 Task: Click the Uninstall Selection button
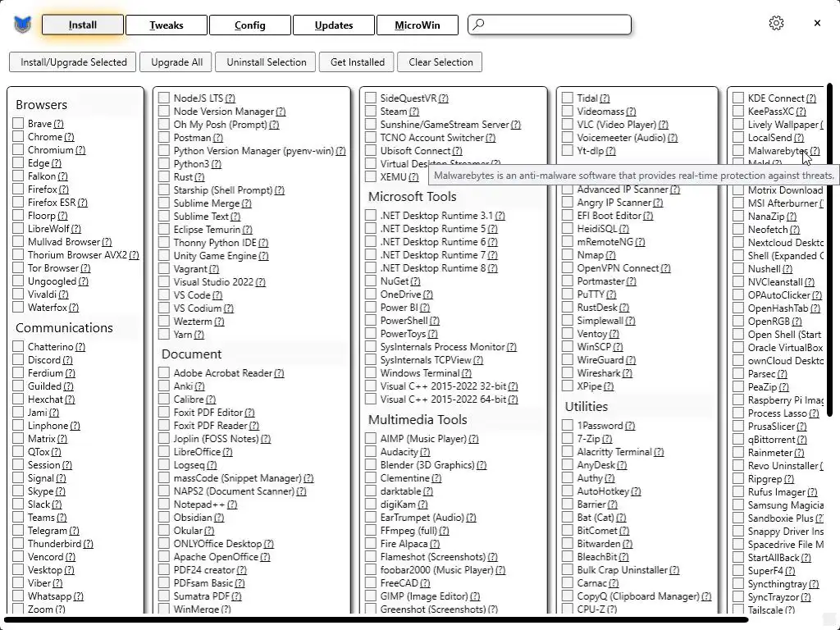click(267, 62)
